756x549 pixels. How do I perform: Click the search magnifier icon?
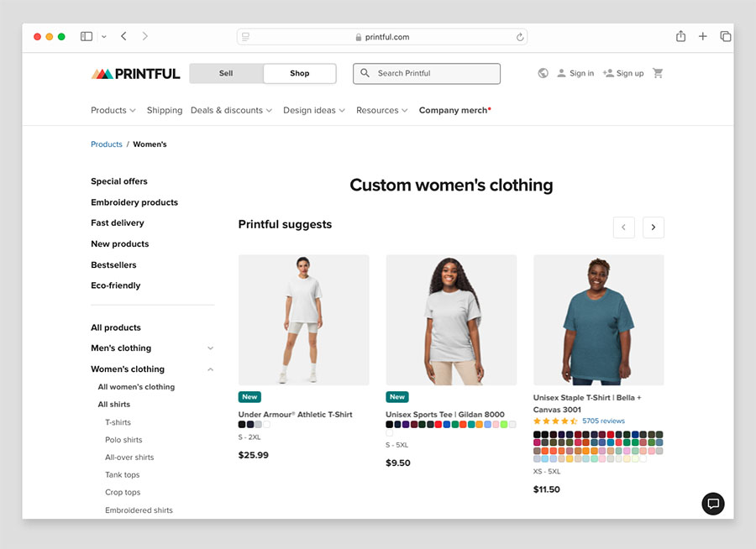click(x=365, y=73)
